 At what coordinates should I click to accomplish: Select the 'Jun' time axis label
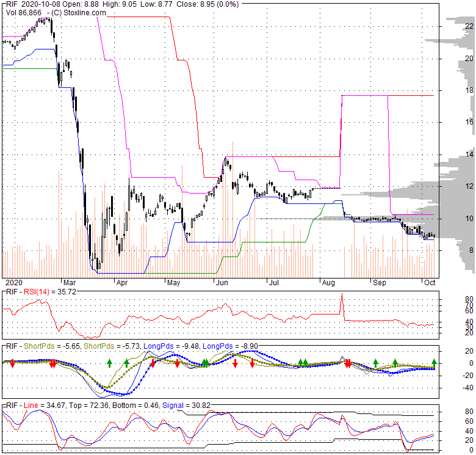click(222, 283)
